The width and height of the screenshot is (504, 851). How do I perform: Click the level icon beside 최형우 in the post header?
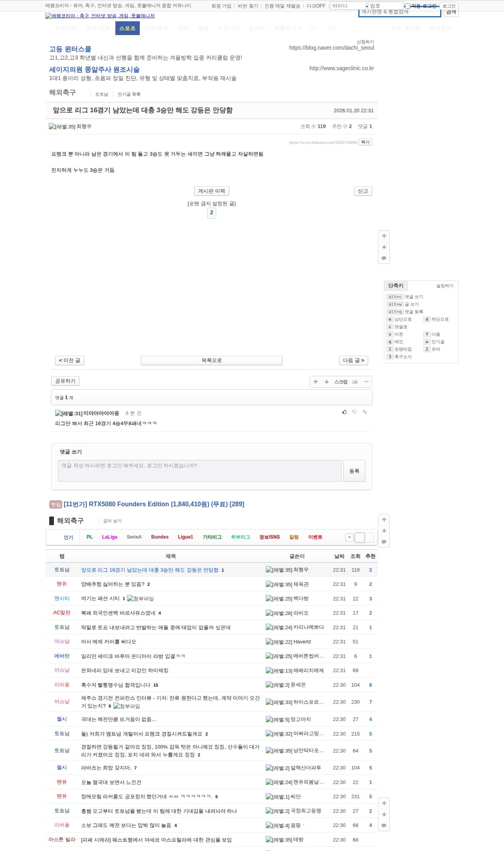[62, 126]
